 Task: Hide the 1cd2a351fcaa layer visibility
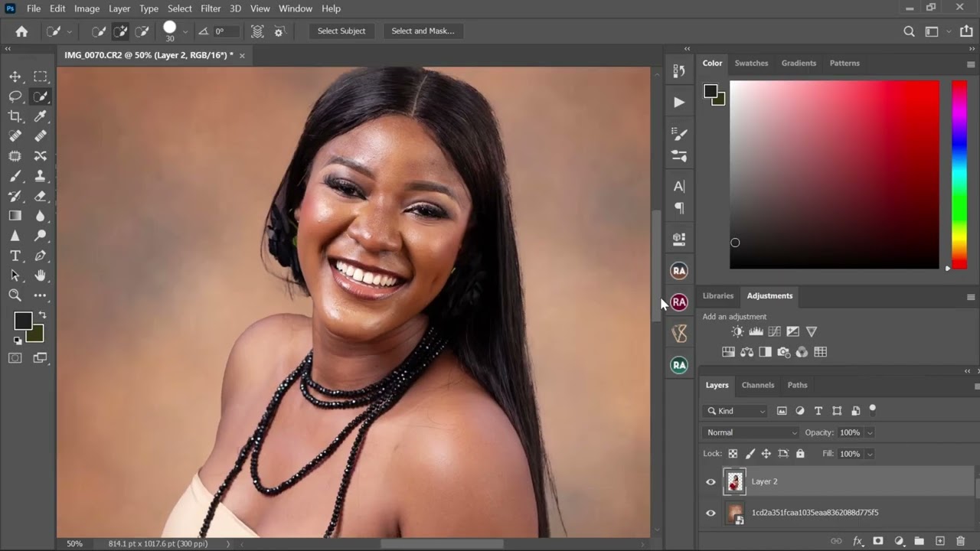point(710,514)
